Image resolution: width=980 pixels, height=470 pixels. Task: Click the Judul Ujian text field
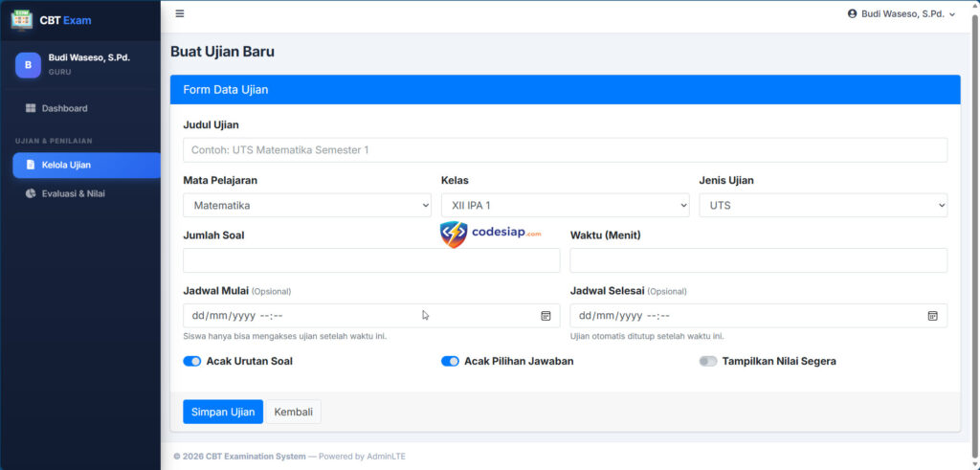click(565, 150)
